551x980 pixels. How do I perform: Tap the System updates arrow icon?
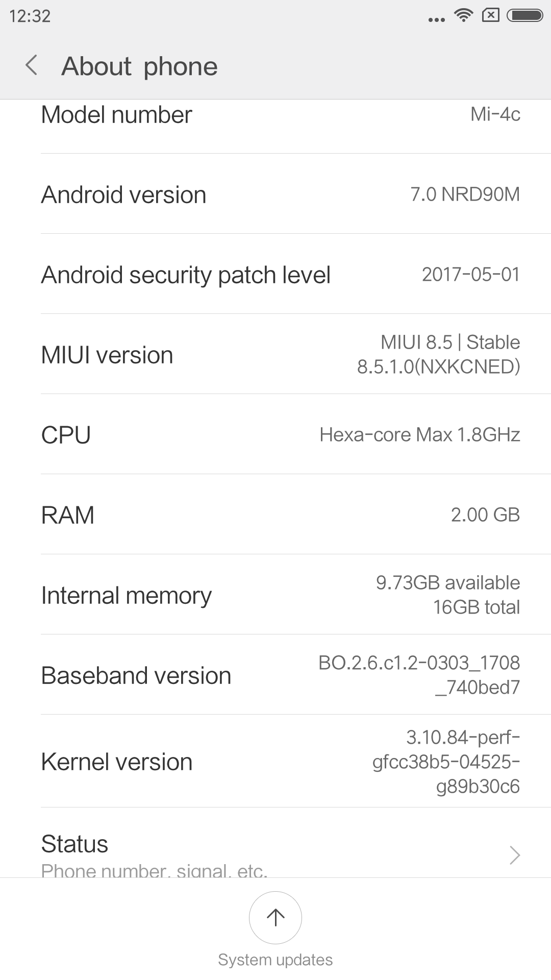point(275,917)
